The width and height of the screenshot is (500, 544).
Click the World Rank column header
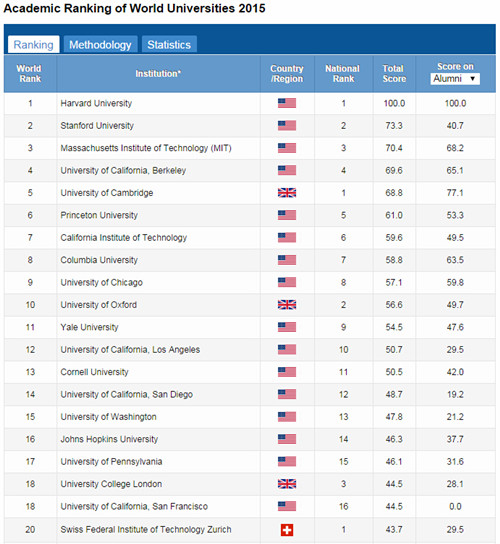point(30,74)
